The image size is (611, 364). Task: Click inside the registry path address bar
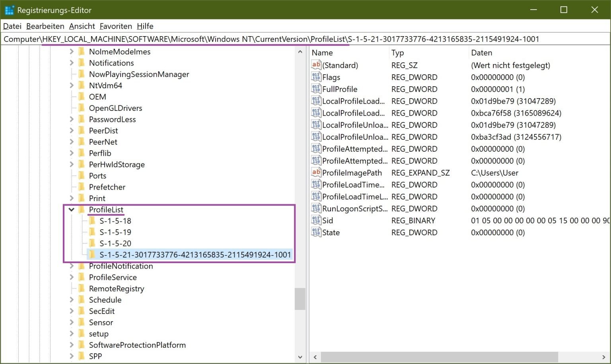coord(278,39)
